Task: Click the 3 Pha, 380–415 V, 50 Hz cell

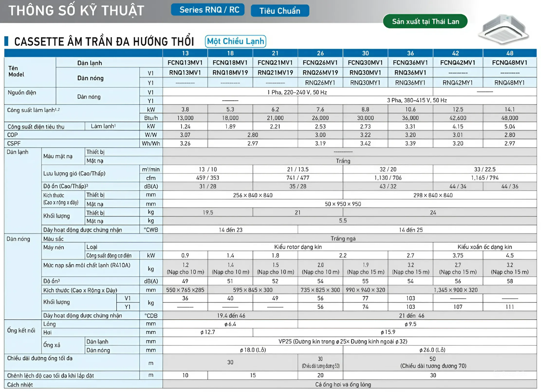Action: [x=417, y=100]
